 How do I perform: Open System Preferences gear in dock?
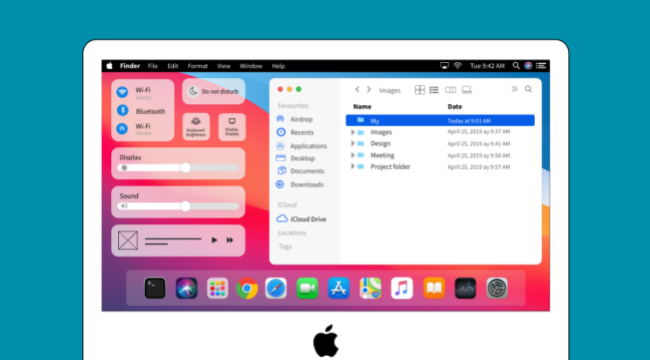coord(497,288)
